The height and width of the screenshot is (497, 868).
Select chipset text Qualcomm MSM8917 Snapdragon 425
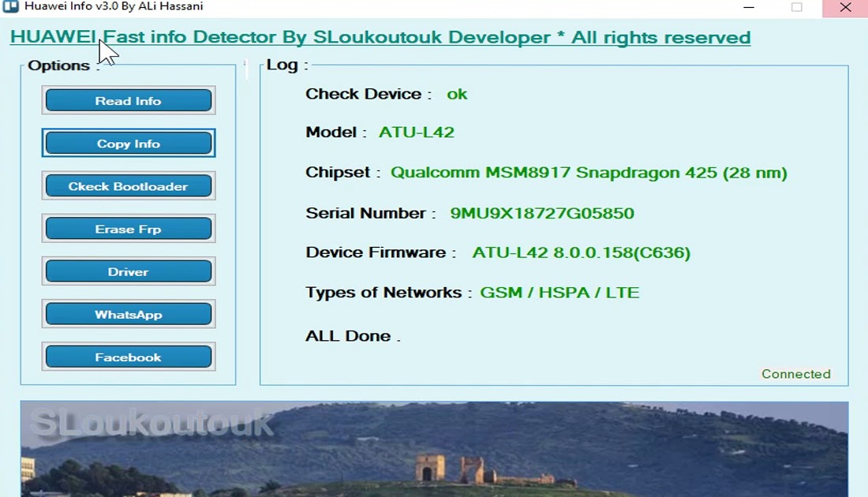coord(589,173)
